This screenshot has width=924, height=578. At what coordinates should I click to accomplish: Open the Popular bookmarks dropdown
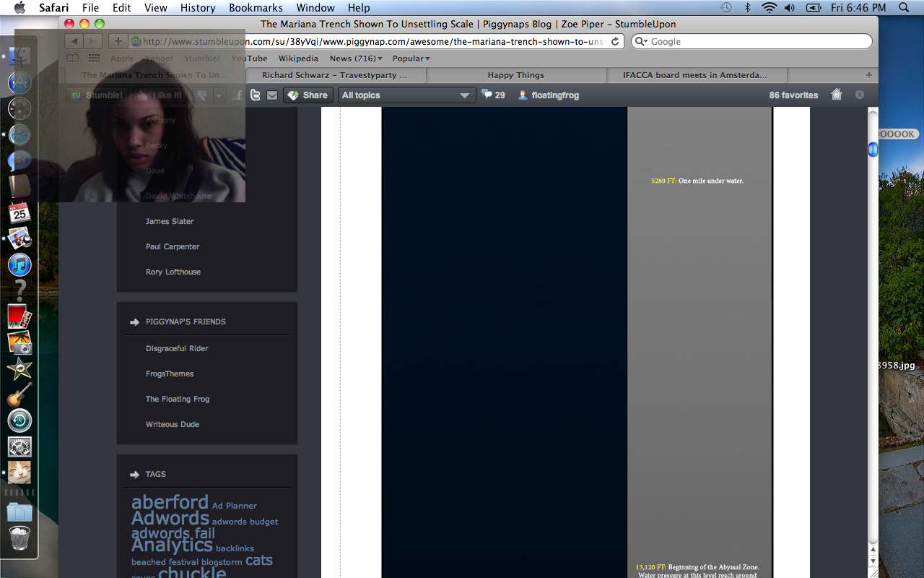(411, 59)
